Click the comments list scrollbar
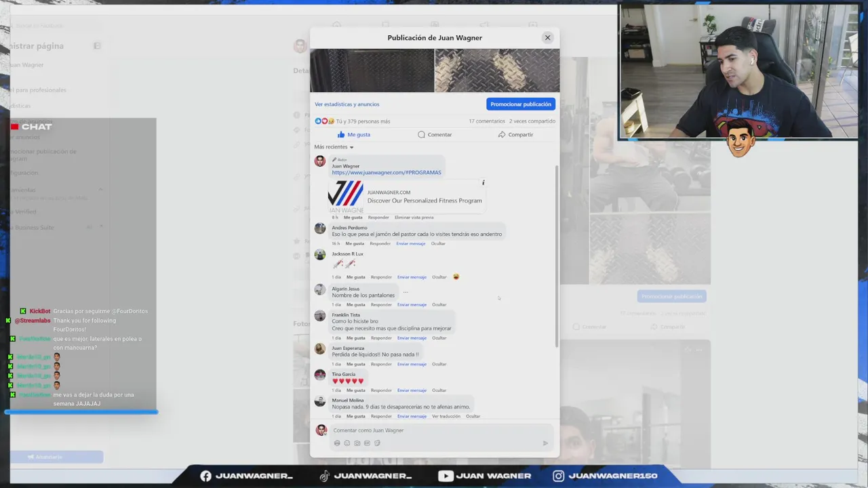The height and width of the screenshot is (488, 868). (x=557, y=258)
